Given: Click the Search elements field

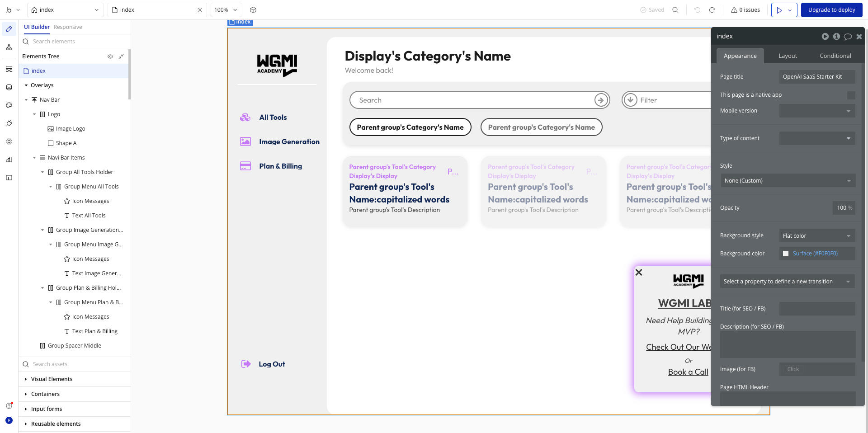Looking at the screenshot, I should tap(75, 42).
